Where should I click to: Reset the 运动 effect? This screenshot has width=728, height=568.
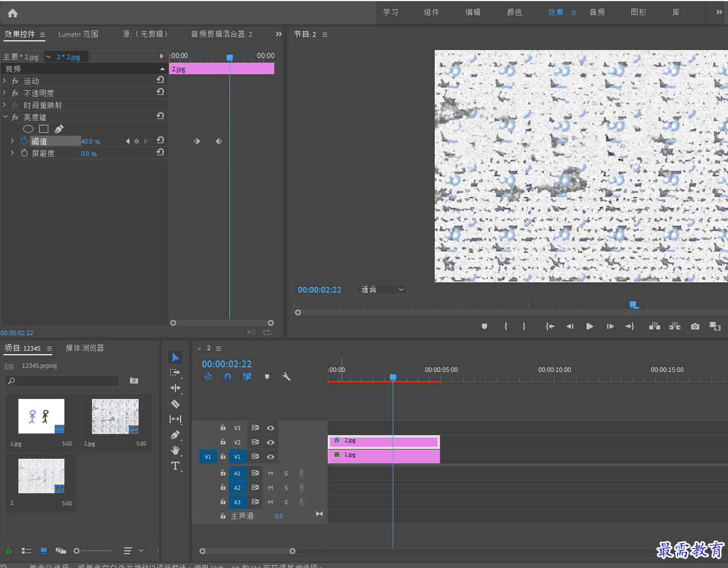pyautogui.click(x=160, y=80)
